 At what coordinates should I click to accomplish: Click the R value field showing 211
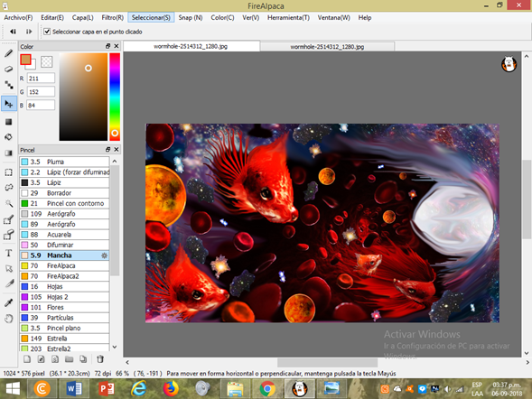tap(41, 79)
